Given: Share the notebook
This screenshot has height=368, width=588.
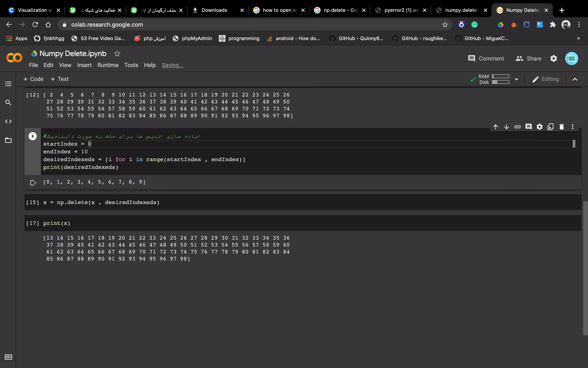Looking at the screenshot, I should 528,59.
